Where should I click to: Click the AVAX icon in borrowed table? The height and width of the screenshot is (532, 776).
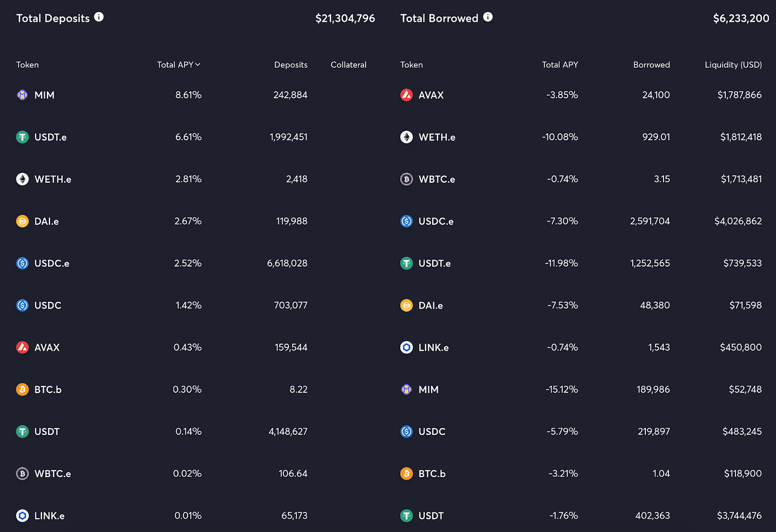[x=407, y=95]
